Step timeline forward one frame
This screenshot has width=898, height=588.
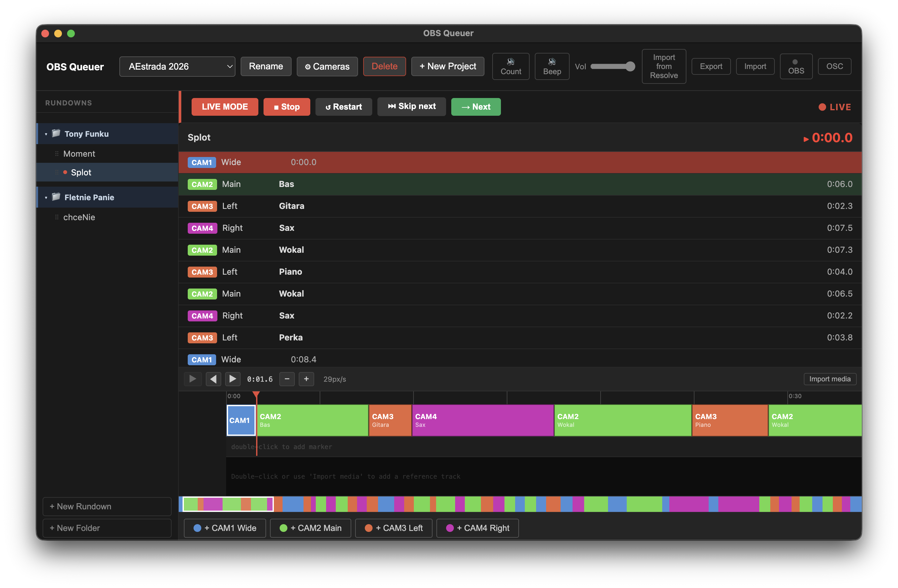click(233, 379)
